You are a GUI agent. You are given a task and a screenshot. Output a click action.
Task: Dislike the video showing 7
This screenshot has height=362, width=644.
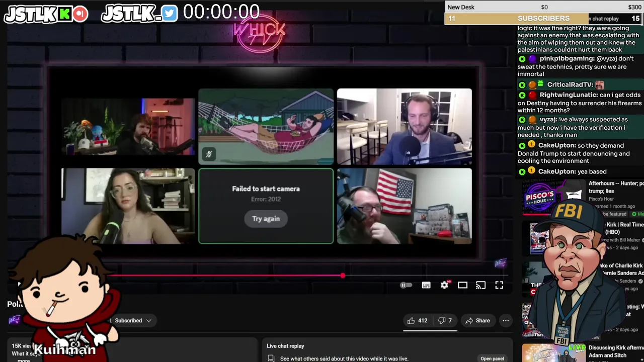tap(445, 321)
